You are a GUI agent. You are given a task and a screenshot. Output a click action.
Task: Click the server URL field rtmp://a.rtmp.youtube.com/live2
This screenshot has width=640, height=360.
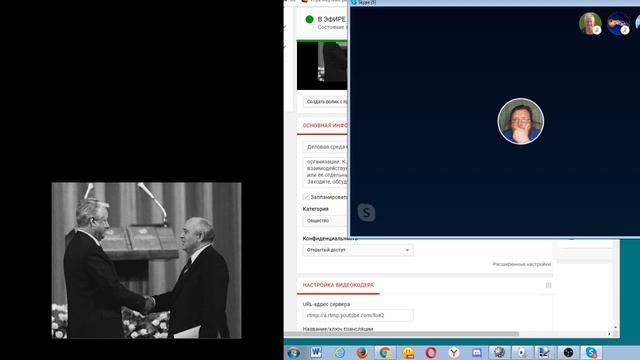click(358, 315)
